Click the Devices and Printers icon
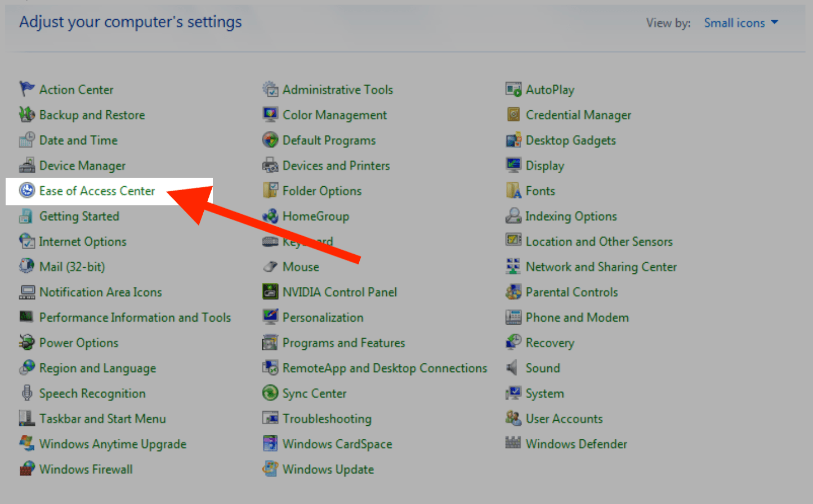 point(270,165)
